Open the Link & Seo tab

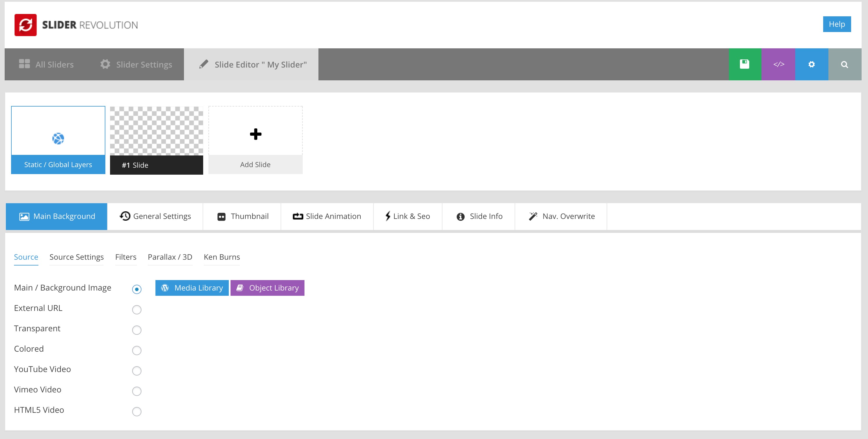click(408, 216)
